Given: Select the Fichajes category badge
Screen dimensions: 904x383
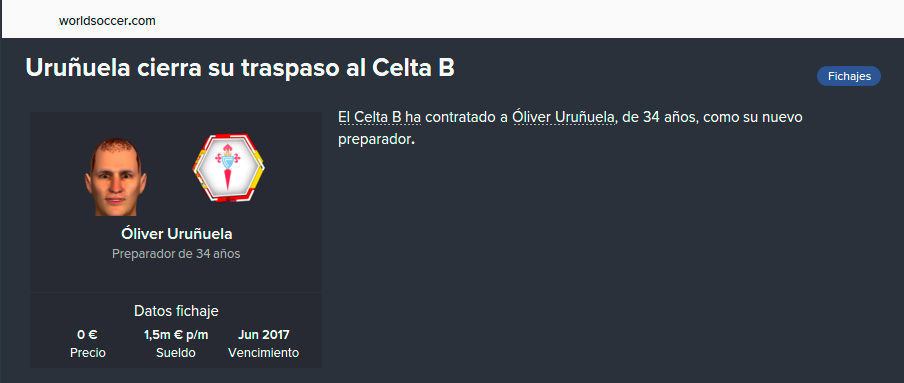Looking at the screenshot, I should [849, 76].
